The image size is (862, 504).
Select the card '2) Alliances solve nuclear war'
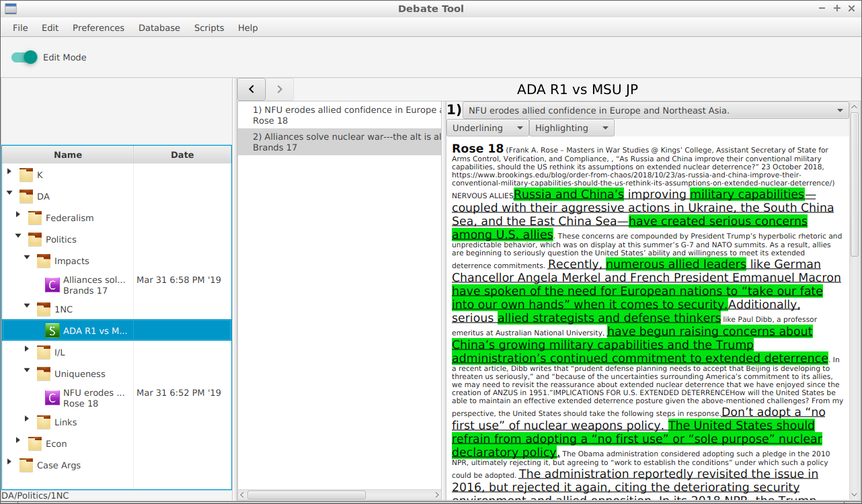tap(340, 142)
